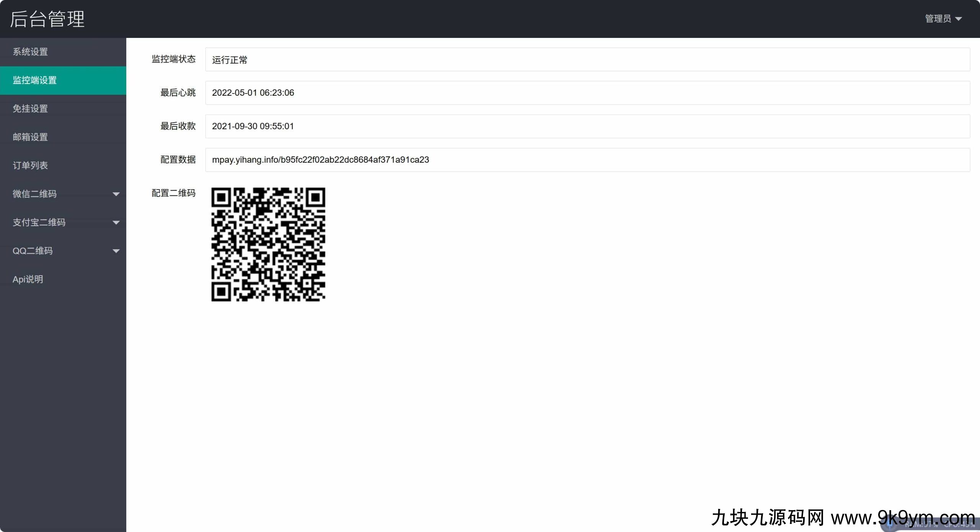Go to 邮箱设置

(63, 137)
